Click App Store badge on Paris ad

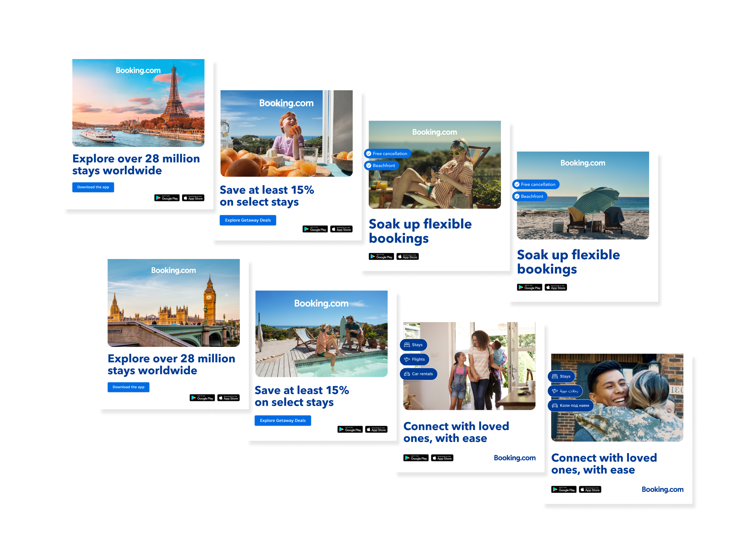tap(193, 198)
